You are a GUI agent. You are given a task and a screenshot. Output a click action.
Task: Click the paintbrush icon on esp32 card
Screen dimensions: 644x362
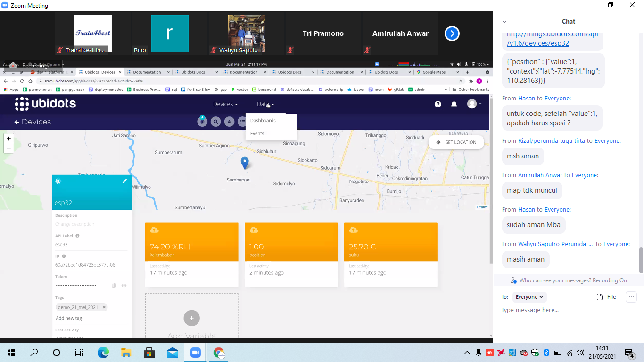(124, 181)
